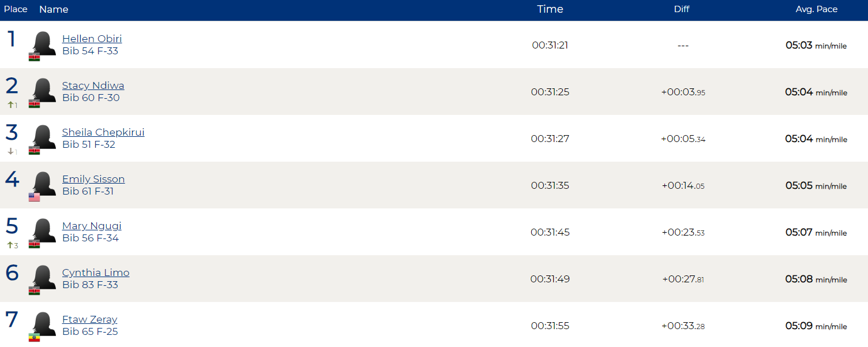Click the up arrow under place 2

coord(10,105)
